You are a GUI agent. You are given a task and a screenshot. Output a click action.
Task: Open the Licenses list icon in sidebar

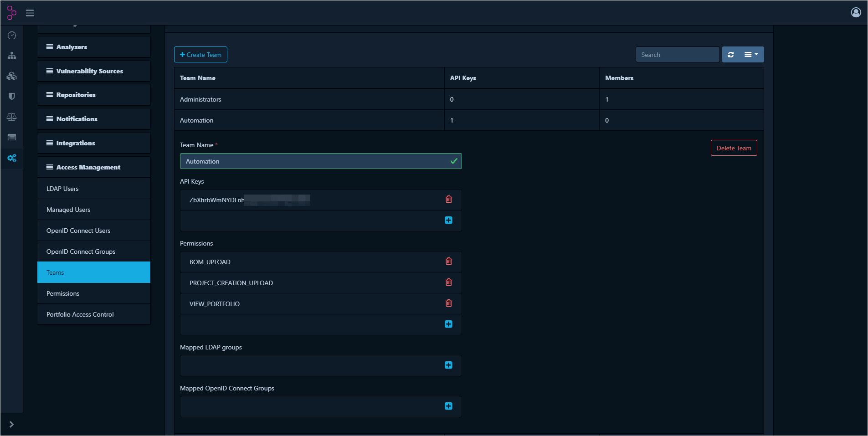tap(12, 137)
